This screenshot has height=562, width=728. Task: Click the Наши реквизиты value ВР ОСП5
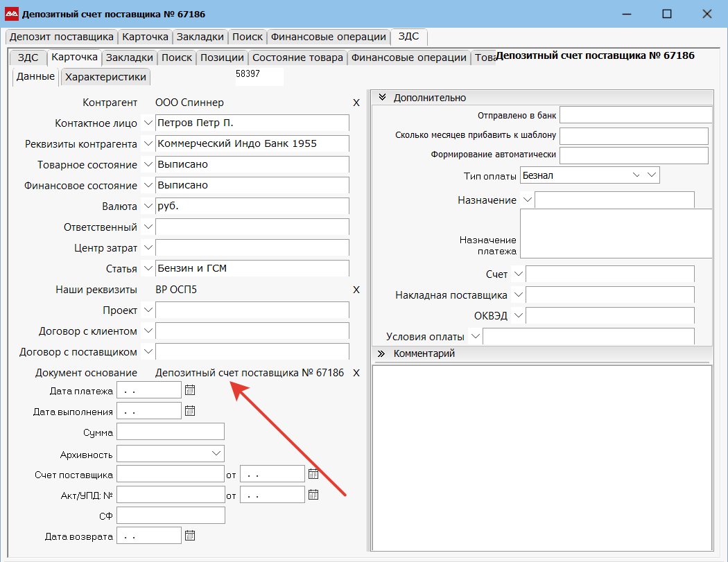pyautogui.click(x=176, y=290)
